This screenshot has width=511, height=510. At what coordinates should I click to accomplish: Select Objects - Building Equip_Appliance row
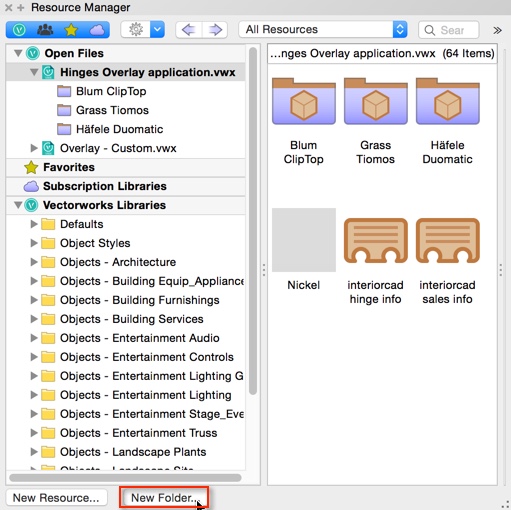(x=125, y=281)
